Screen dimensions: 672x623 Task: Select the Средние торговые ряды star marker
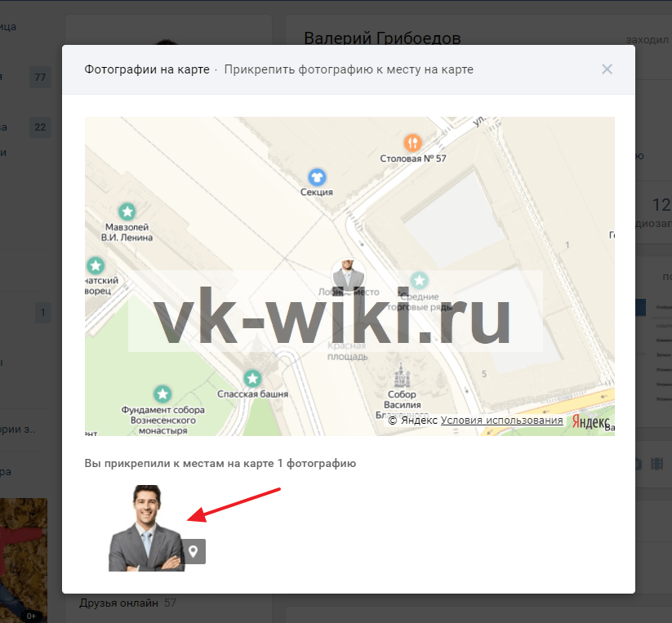pyautogui.click(x=420, y=280)
